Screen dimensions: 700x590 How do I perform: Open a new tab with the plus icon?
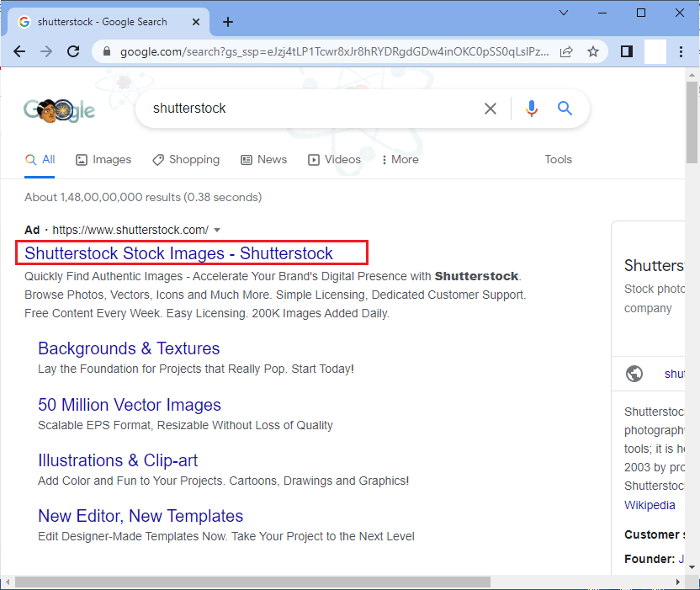pos(227,22)
